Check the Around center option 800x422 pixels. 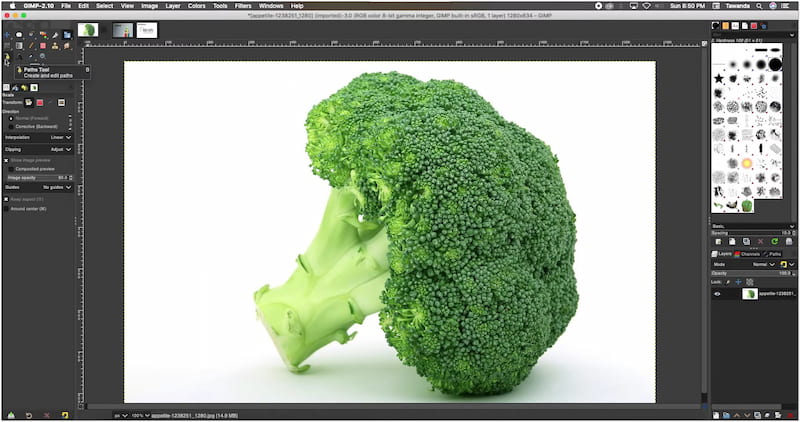tap(6, 208)
